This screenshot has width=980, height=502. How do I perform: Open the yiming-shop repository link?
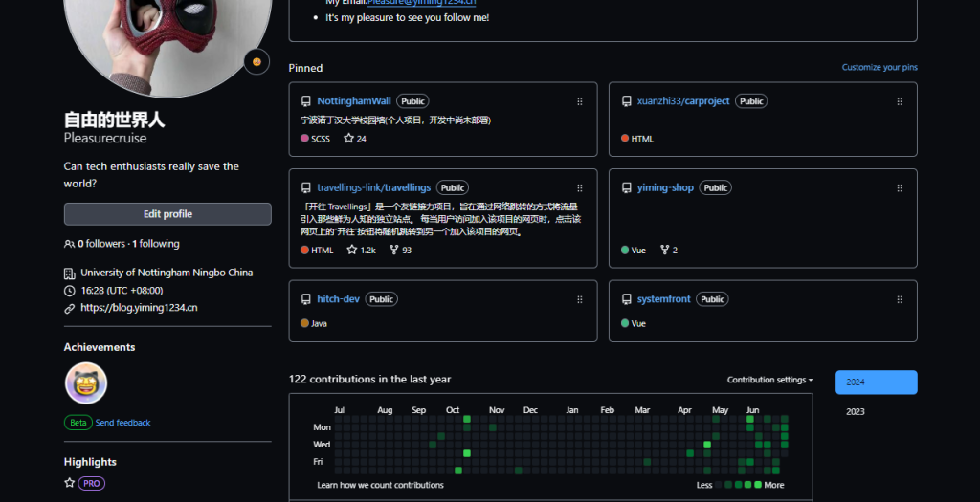coord(665,187)
